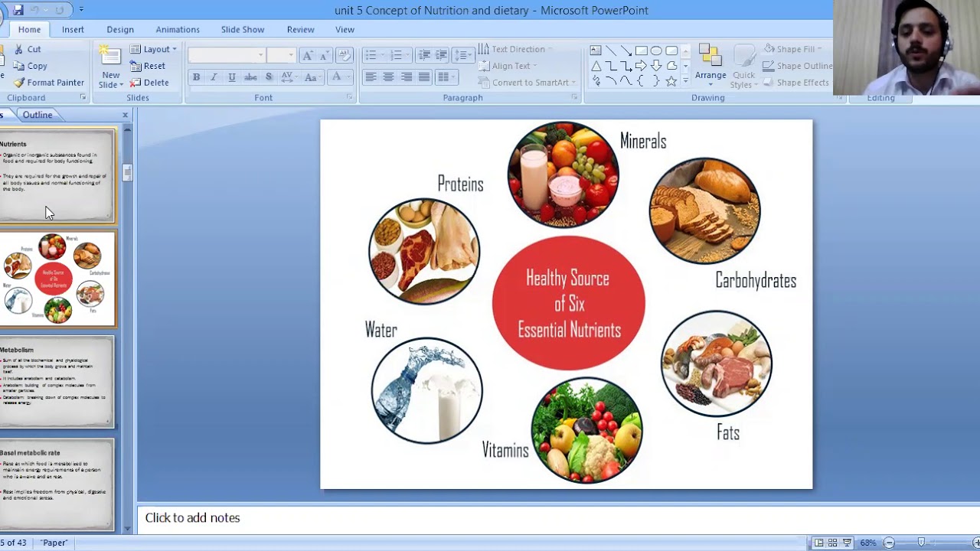
Task: Apply strikethrough formatting
Action: pyautogui.click(x=250, y=77)
